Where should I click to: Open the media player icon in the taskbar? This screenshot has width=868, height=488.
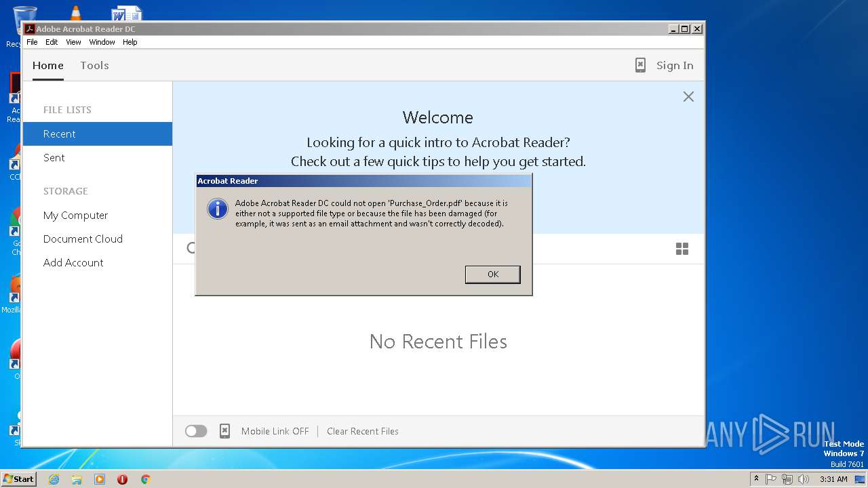[x=100, y=479]
